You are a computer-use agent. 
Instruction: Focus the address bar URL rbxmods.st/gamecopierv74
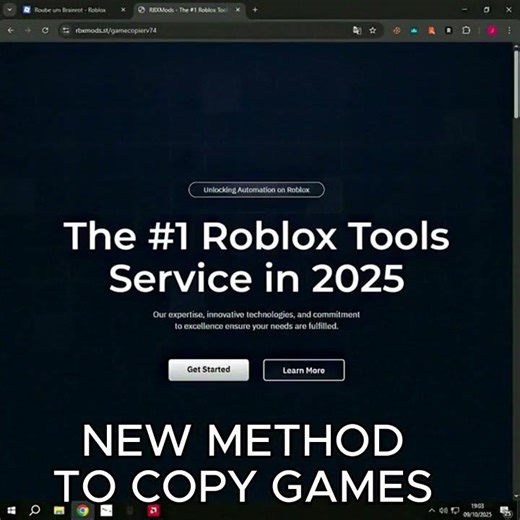[x=116, y=30]
